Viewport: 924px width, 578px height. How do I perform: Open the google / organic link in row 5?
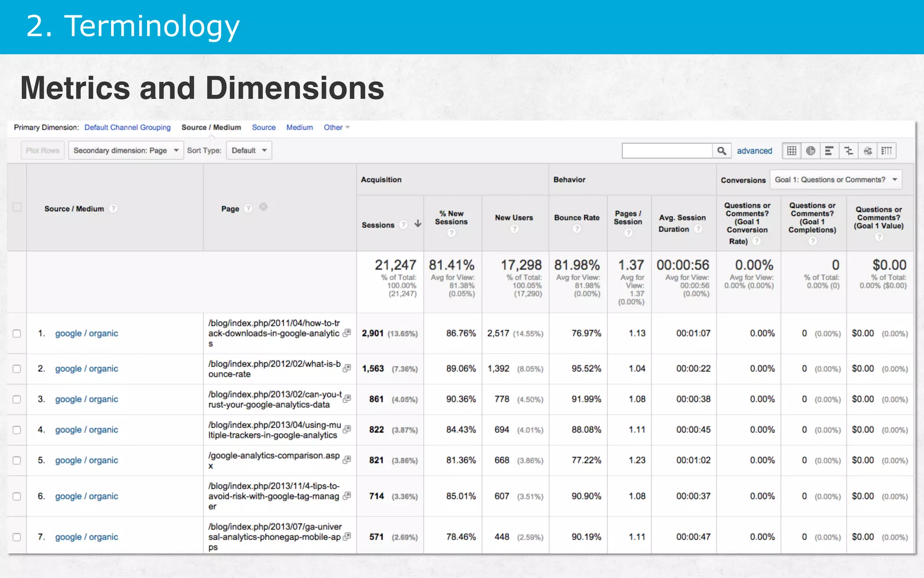click(x=87, y=460)
